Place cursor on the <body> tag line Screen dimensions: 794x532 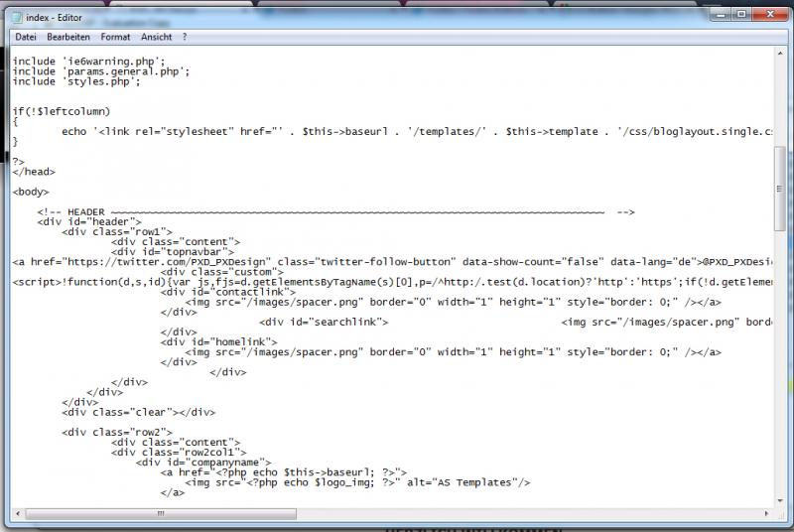tap(32, 191)
